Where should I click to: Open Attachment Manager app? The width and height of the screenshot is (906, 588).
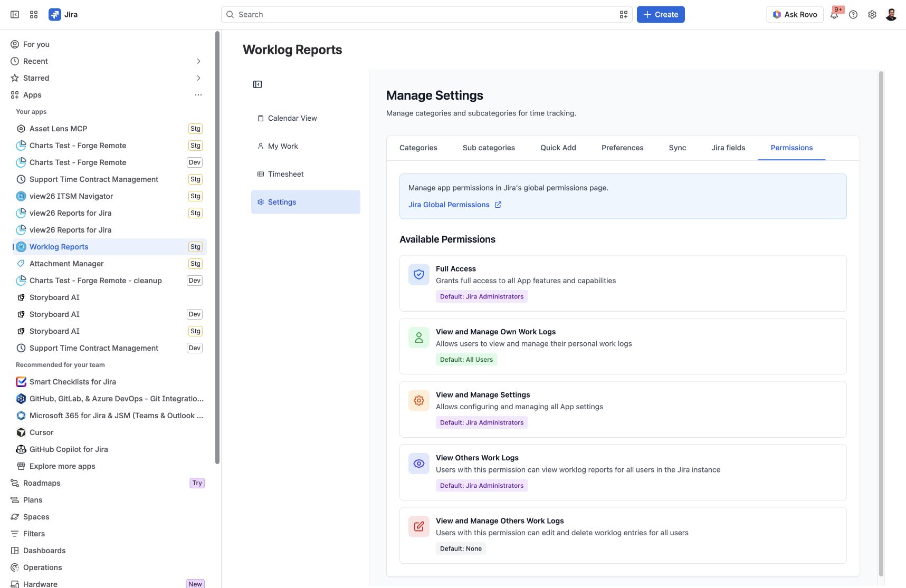(109, 264)
